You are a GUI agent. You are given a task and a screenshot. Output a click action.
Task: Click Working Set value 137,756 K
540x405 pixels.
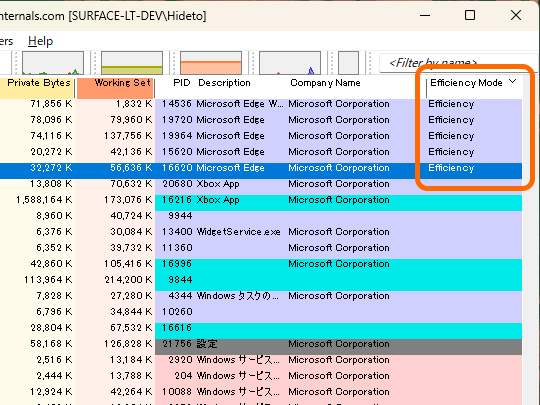(128, 136)
